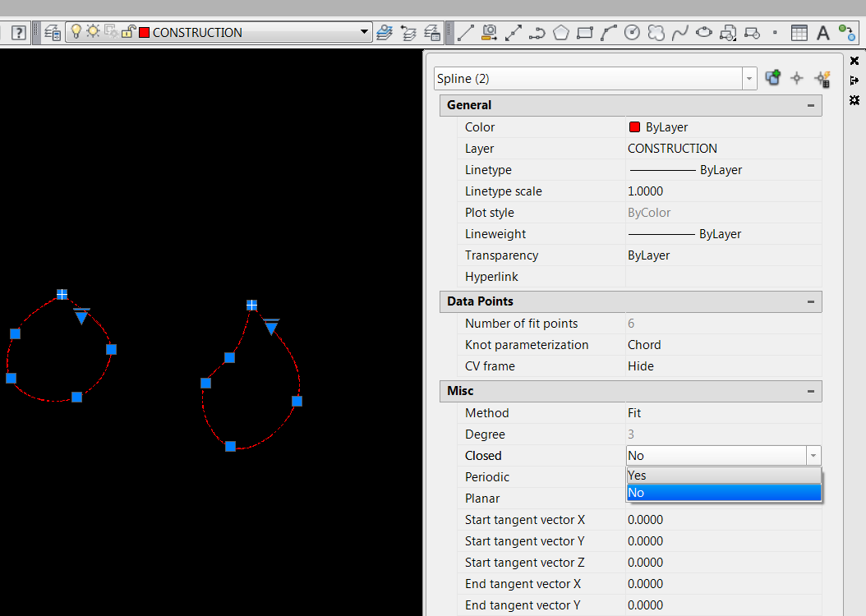Select the Spline draw tool
The image size is (866, 616).
click(679, 33)
